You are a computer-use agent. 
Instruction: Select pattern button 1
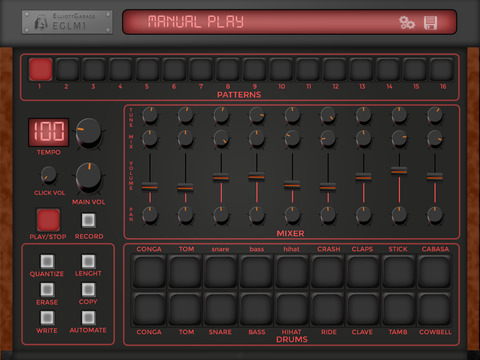[41, 69]
